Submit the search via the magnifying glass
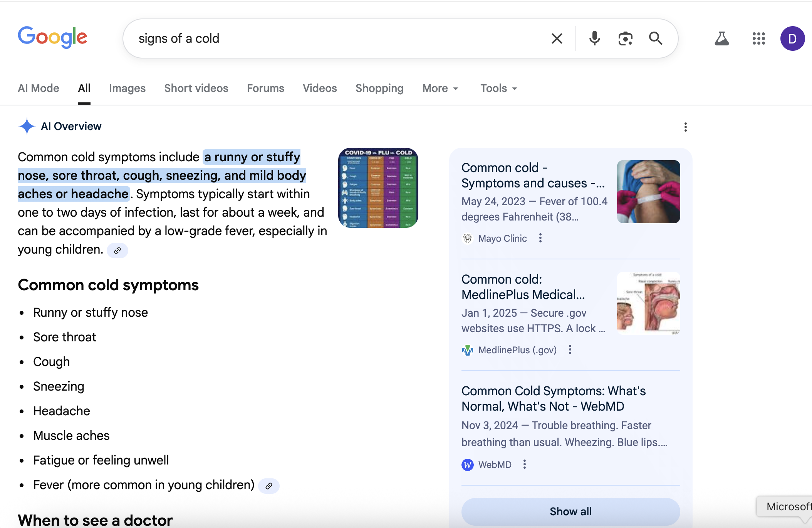Viewport: 812px width, 528px height. (x=656, y=38)
